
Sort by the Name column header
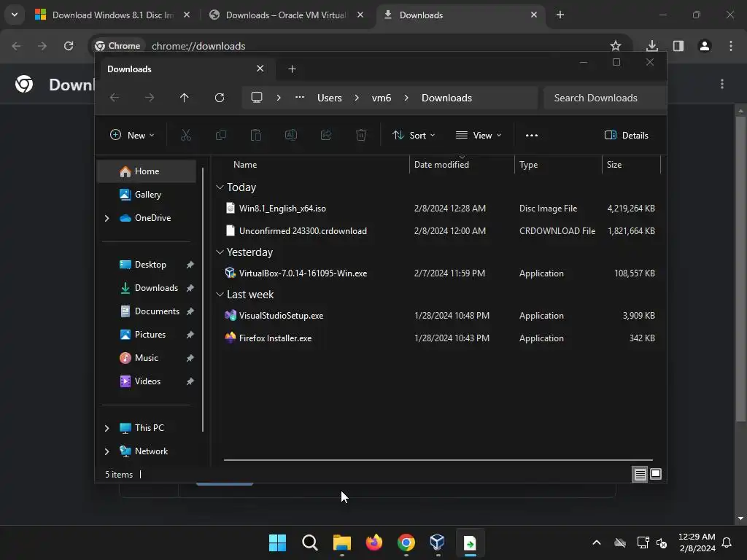pyautogui.click(x=245, y=164)
